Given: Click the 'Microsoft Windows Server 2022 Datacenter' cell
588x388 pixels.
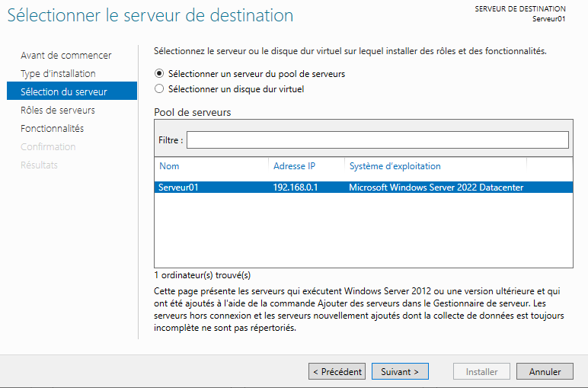Looking at the screenshot, I should (436, 188).
